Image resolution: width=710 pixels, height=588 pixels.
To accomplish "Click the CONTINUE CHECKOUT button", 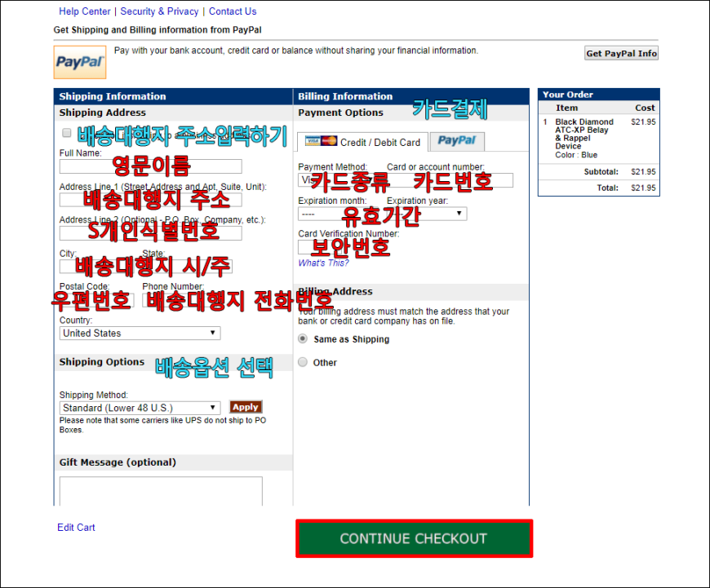I will (415, 539).
